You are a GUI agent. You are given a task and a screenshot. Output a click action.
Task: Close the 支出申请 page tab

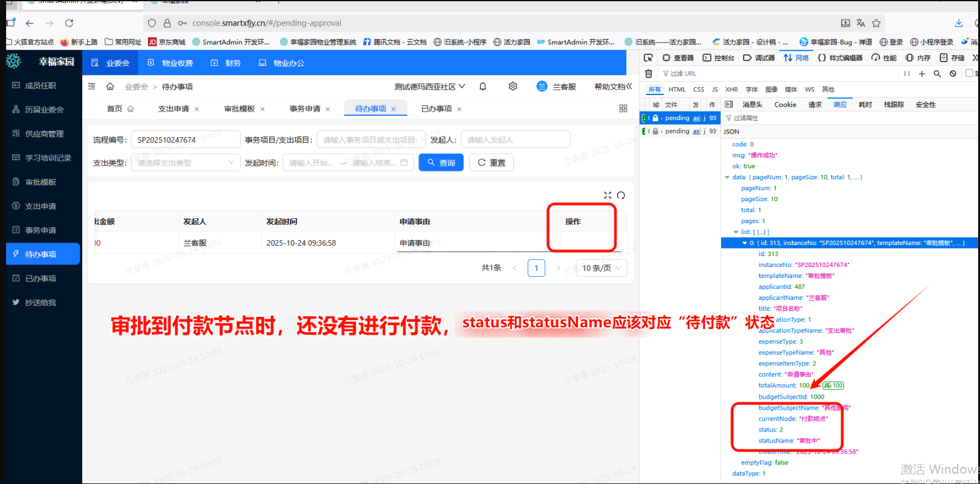click(197, 109)
